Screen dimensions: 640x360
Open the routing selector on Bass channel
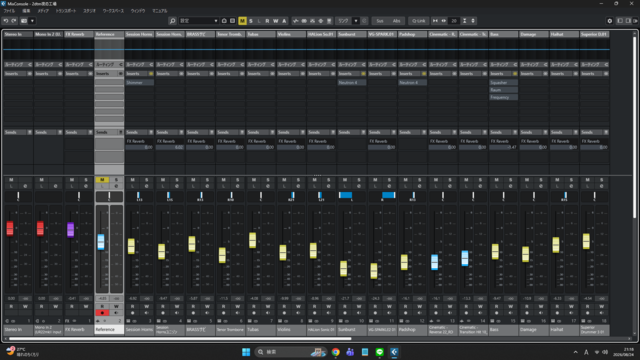504,64
